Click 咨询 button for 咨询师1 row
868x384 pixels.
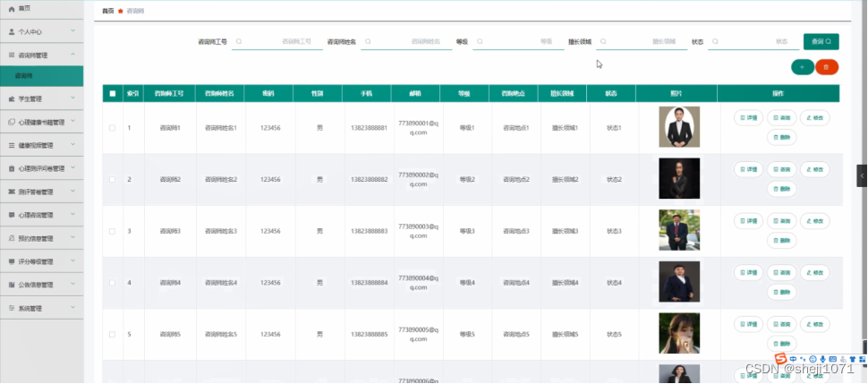(781, 118)
